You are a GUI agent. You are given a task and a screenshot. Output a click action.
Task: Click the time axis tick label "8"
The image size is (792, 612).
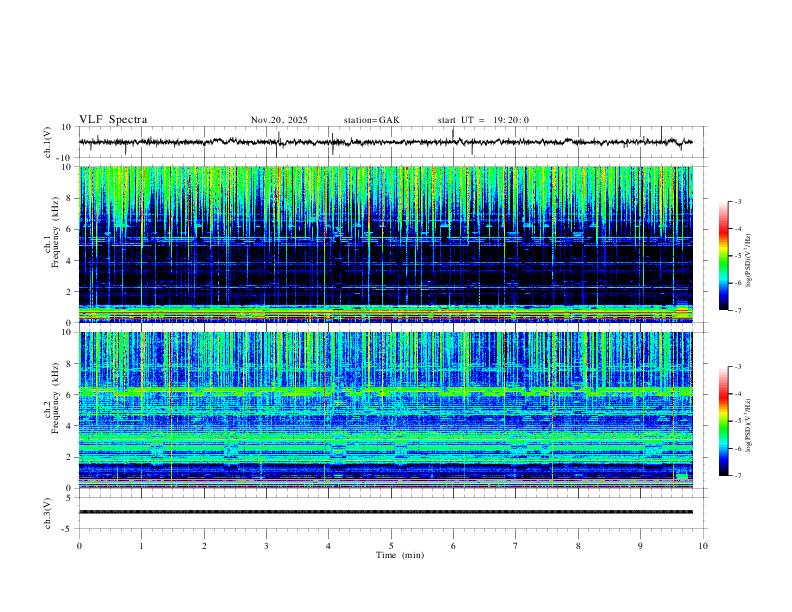click(x=578, y=546)
